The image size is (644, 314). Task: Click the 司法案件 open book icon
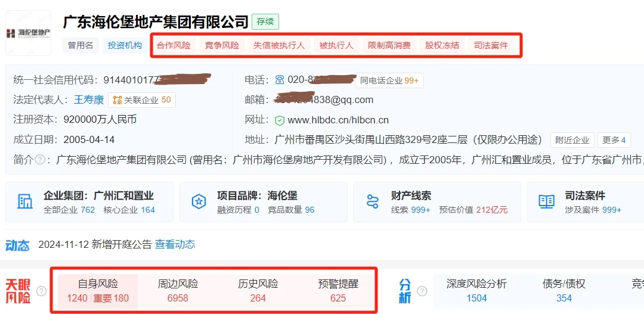click(547, 201)
